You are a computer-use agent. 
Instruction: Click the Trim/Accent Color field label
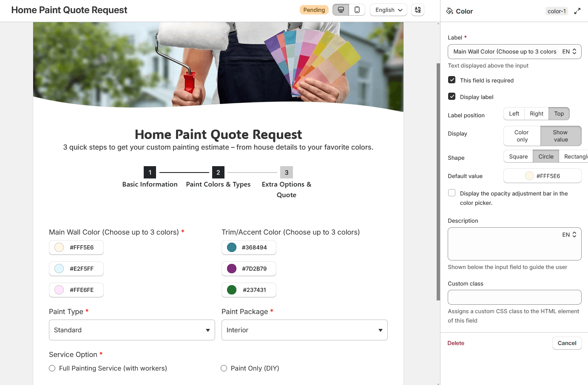point(290,232)
